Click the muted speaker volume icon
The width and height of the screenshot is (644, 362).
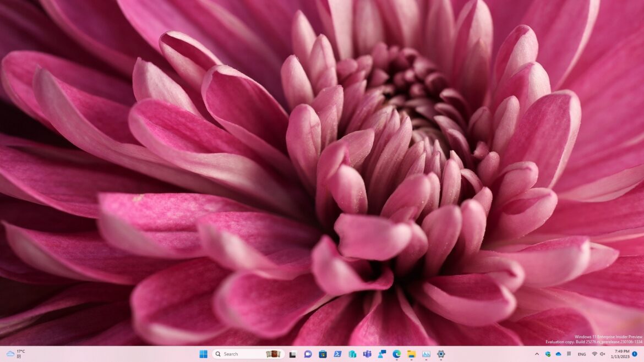click(x=603, y=354)
